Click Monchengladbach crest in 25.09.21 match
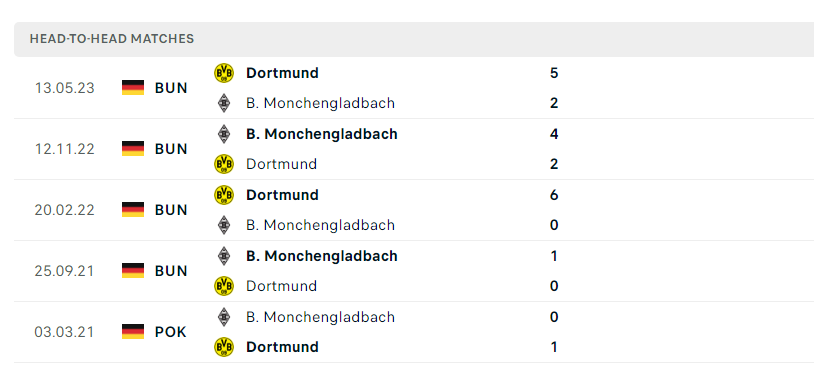Screen dimensions: 814x365 [224, 255]
